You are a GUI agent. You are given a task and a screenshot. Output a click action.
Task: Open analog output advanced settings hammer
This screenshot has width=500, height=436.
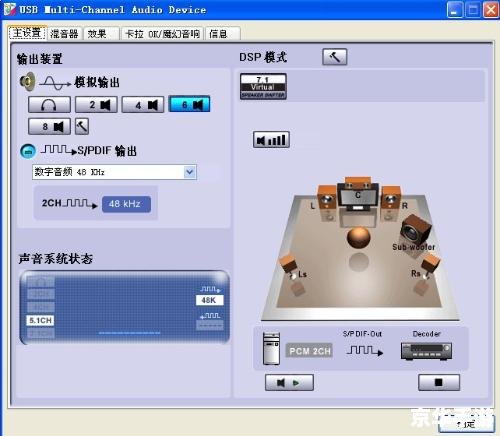point(82,126)
